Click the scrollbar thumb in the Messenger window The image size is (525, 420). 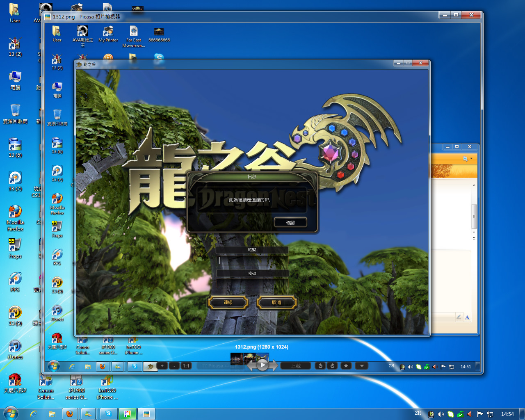coord(474,216)
